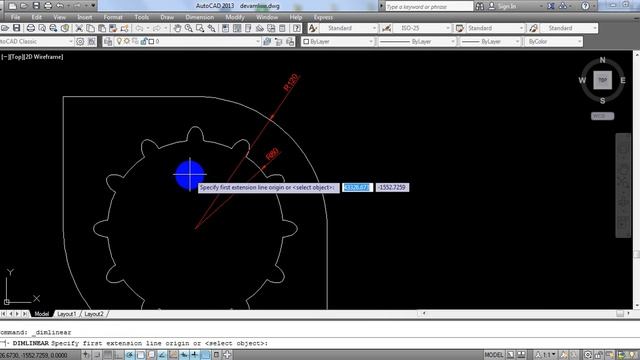Viewport: 640px width, 360px height.
Task: Click the Save disk icon in quick access toolbar
Action: click(x=36, y=6)
